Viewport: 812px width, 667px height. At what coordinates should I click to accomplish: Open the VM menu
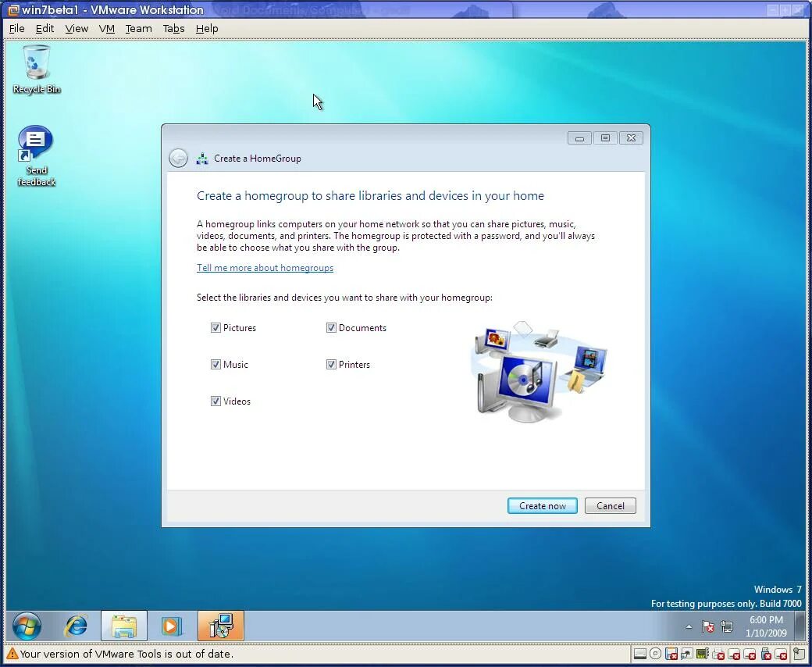point(107,28)
